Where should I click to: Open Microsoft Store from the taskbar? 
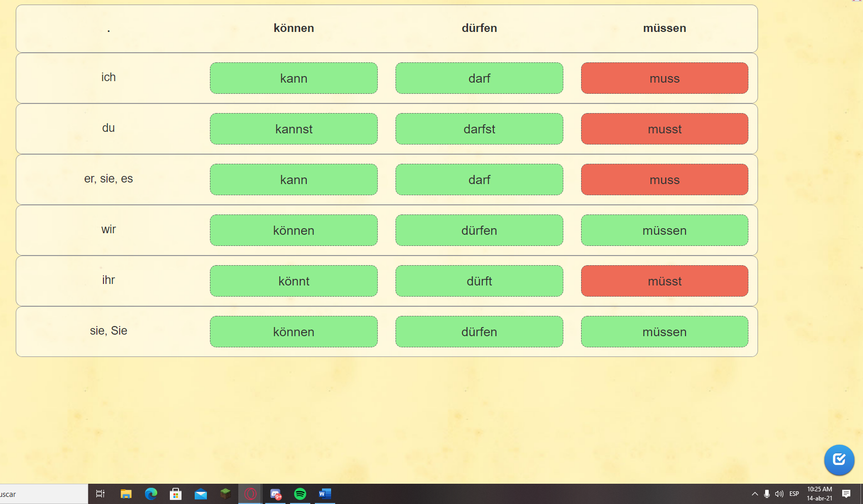(176, 494)
